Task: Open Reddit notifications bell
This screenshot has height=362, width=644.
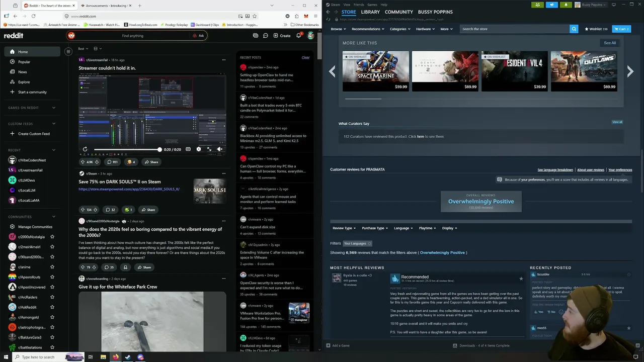Action: (x=298, y=36)
